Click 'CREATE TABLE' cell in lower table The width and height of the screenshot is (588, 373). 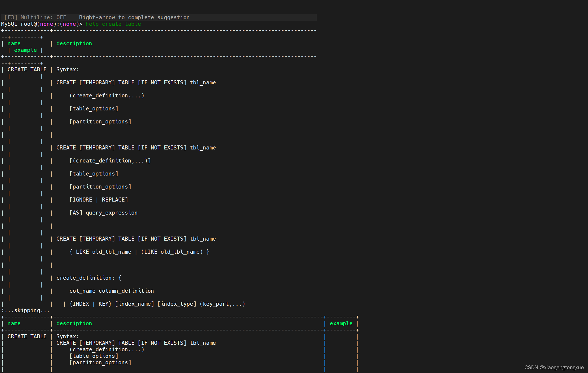click(x=27, y=336)
